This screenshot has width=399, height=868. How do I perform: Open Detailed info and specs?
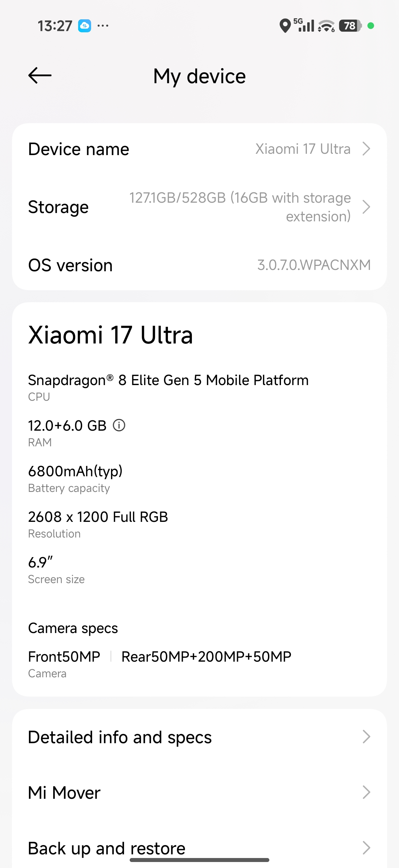pyautogui.click(x=120, y=737)
